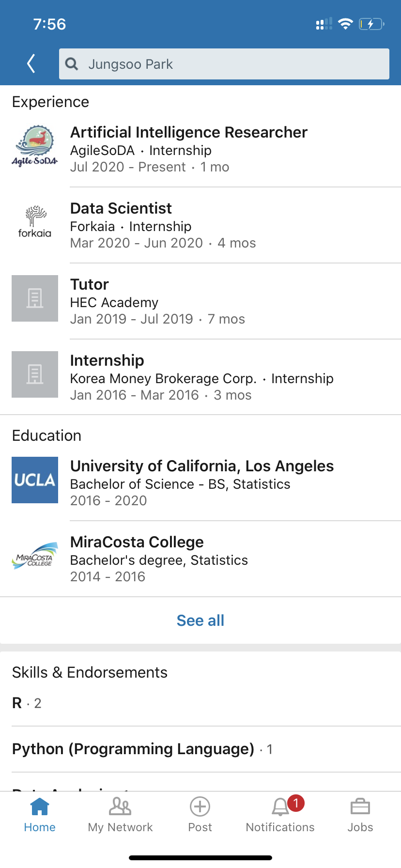The image size is (401, 868).
Task: Switch to the My Network tab
Action: click(120, 815)
